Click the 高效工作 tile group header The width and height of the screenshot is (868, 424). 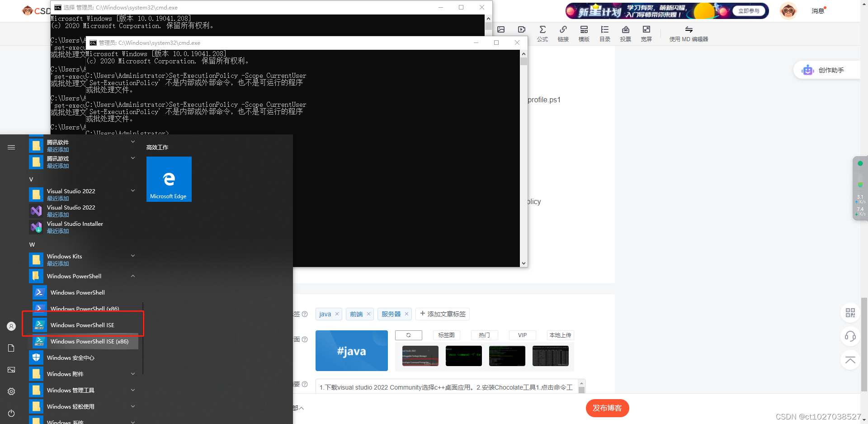tap(157, 148)
